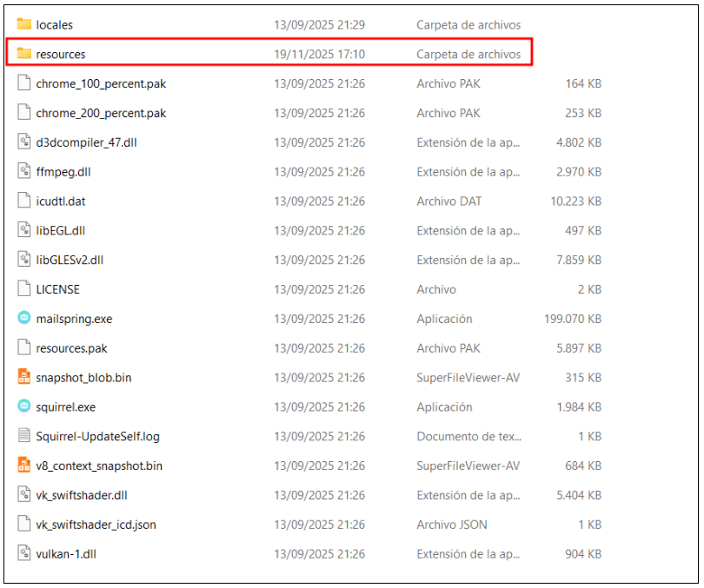This screenshot has height=588, width=704.
Task: Click the squirrel.exe application icon
Action: pyautogui.click(x=24, y=406)
